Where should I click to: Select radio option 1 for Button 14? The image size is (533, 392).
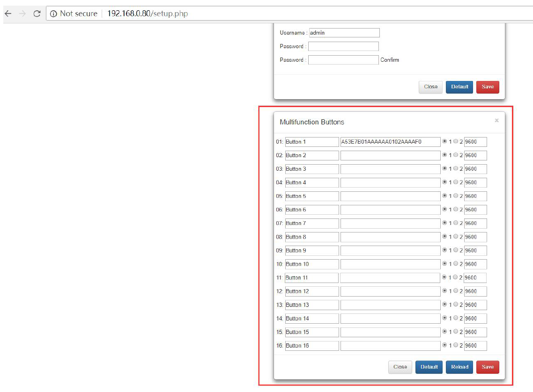444,318
